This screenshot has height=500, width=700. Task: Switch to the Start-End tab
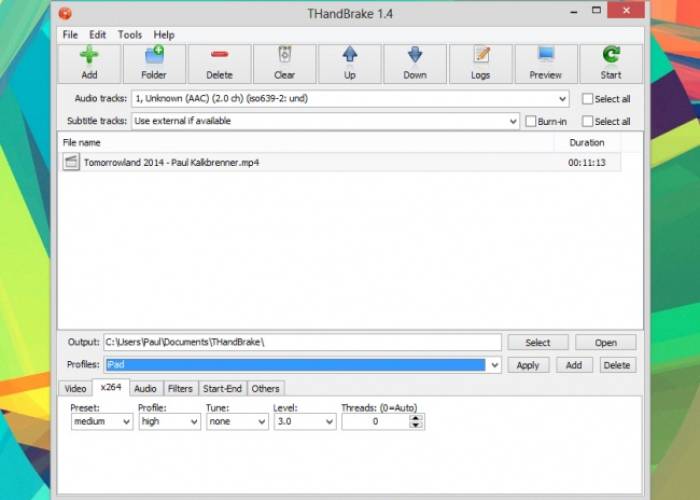point(222,388)
